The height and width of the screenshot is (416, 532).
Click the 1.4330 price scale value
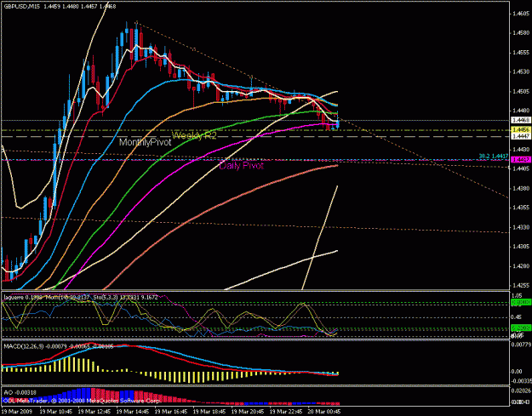click(x=522, y=227)
